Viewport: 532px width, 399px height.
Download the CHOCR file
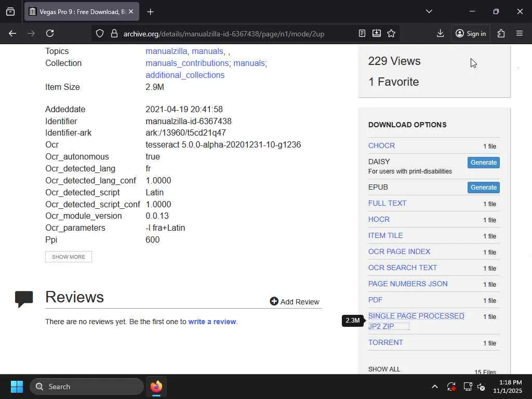coord(381,145)
